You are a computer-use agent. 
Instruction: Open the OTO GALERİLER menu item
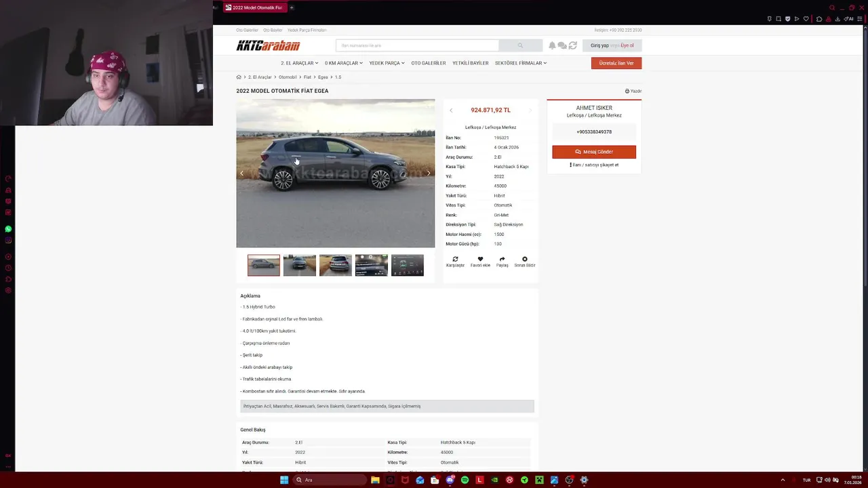pos(429,63)
